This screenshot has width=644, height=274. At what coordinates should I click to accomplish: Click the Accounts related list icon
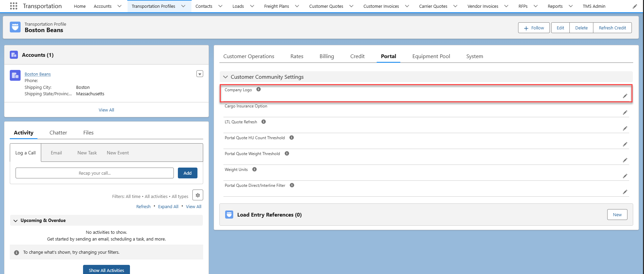14,55
